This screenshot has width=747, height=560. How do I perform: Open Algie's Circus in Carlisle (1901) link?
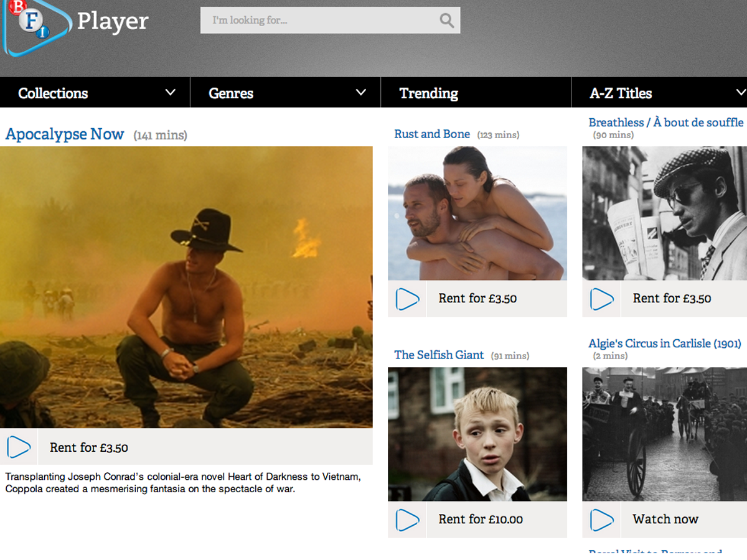[x=665, y=343]
